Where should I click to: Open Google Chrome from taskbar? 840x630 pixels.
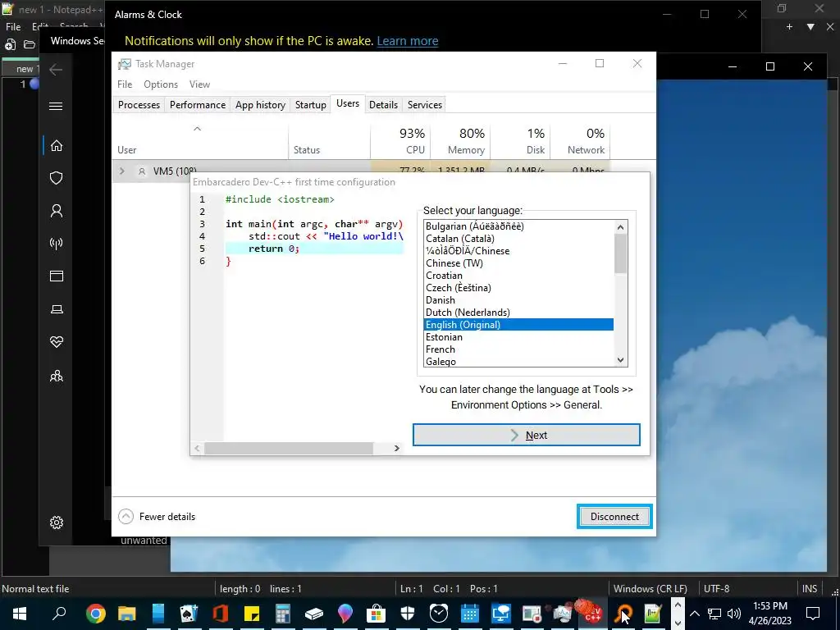point(95,614)
